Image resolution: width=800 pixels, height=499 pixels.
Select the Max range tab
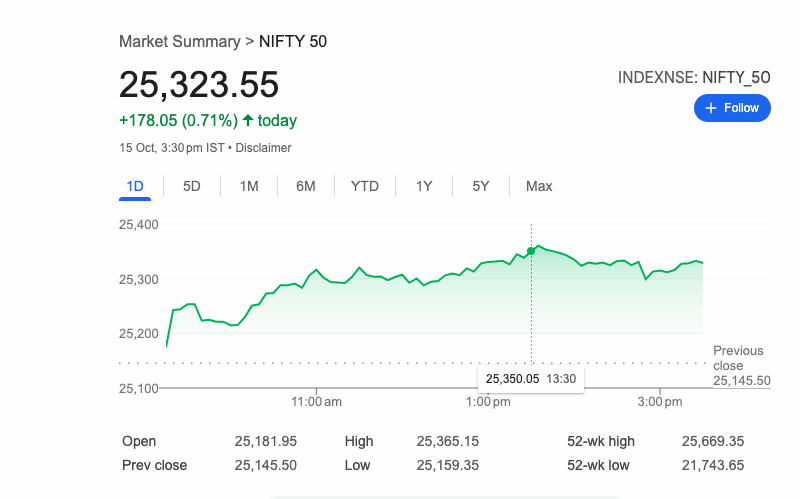pyautogui.click(x=539, y=186)
